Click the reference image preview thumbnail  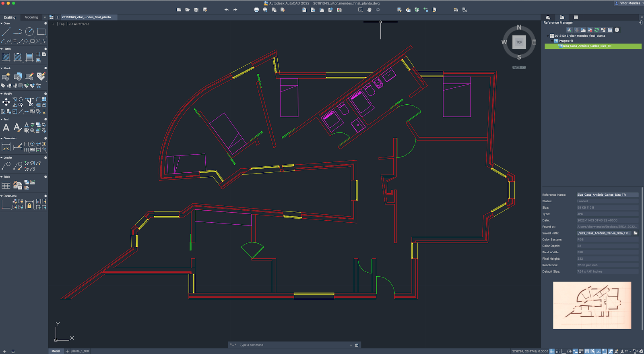(592, 305)
